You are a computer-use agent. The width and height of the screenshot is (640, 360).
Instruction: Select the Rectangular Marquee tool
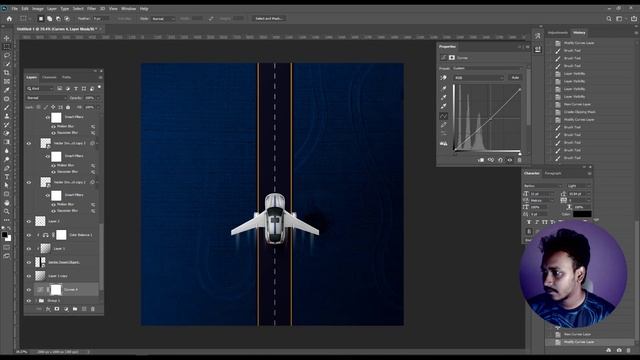click(x=7, y=47)
